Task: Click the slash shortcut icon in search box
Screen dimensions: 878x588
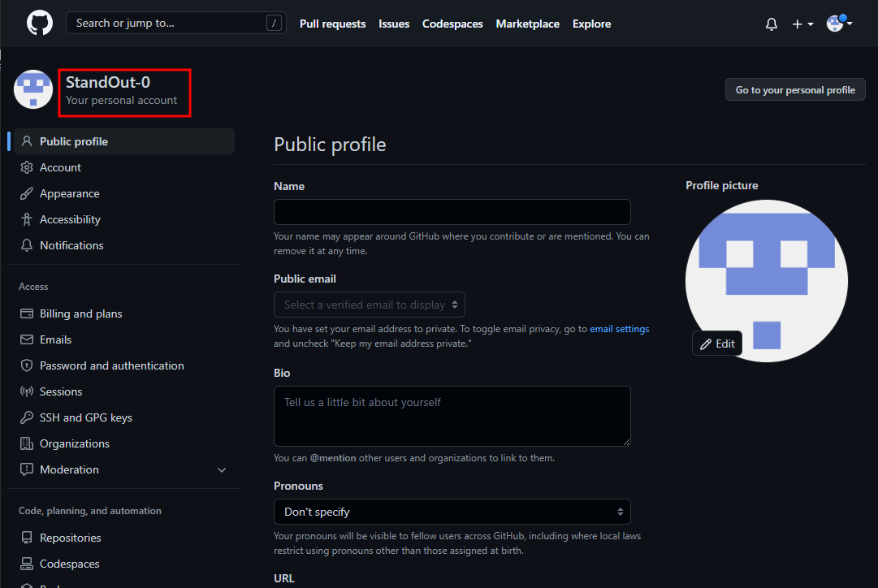Action: pos(274,23)
